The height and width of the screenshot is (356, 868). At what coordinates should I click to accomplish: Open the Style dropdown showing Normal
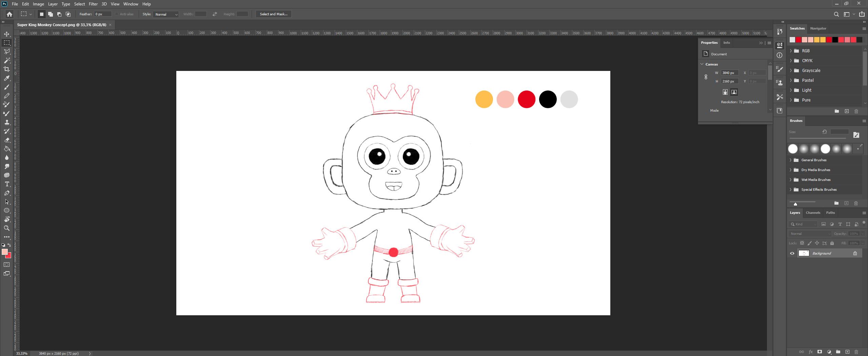[166, 14]
